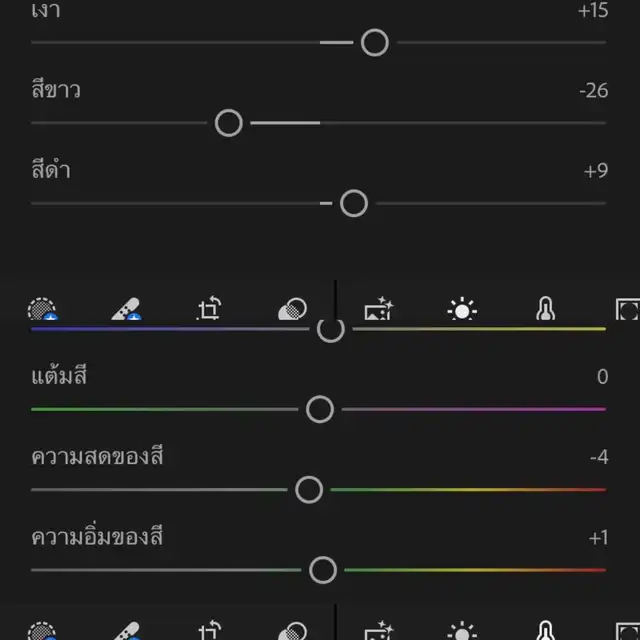The image size is (640, 640).
Task: Click the ความสดของสี (vibrance) slider handle
Action: [x=309, y=489]
